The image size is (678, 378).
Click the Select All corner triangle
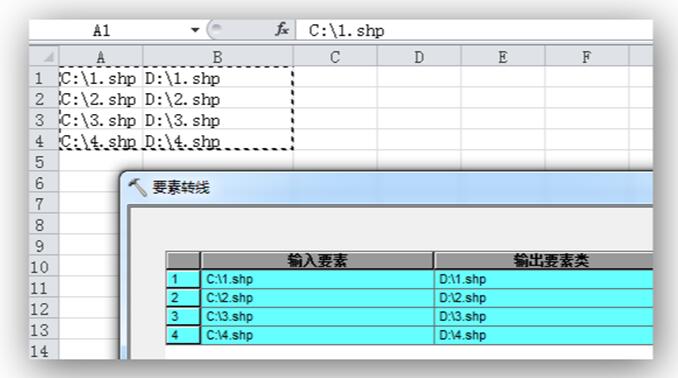(x=44, y=57)
